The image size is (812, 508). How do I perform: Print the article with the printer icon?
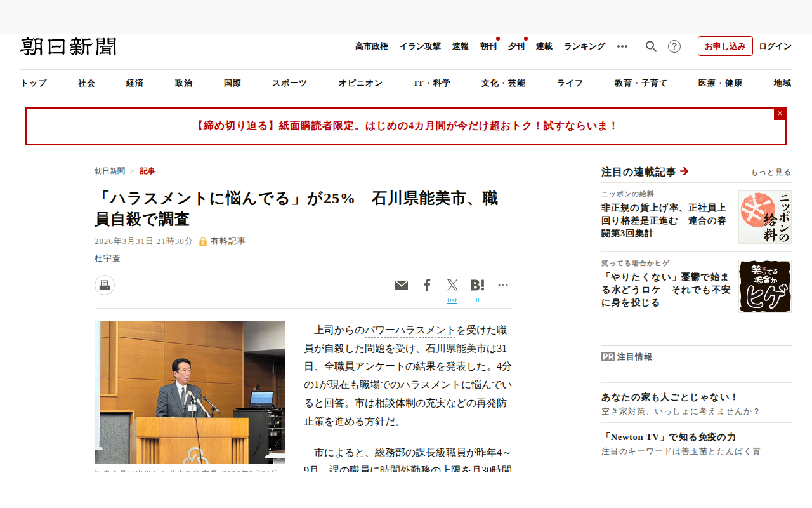click(105, 285)
